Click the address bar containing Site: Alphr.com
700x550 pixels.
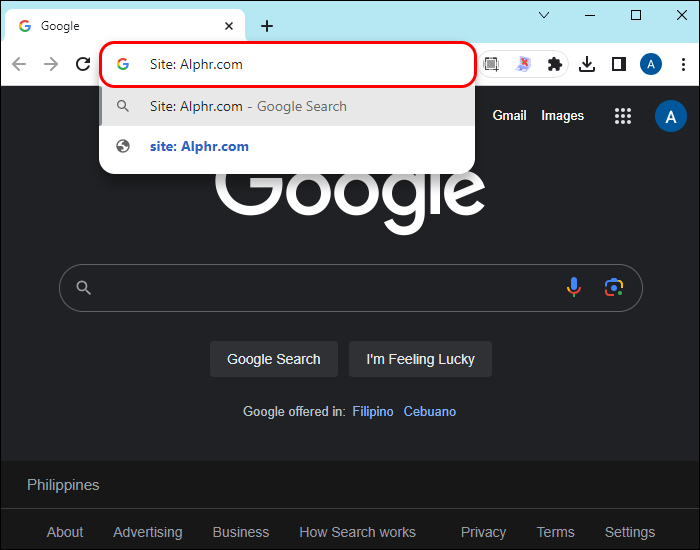(288, 64)
